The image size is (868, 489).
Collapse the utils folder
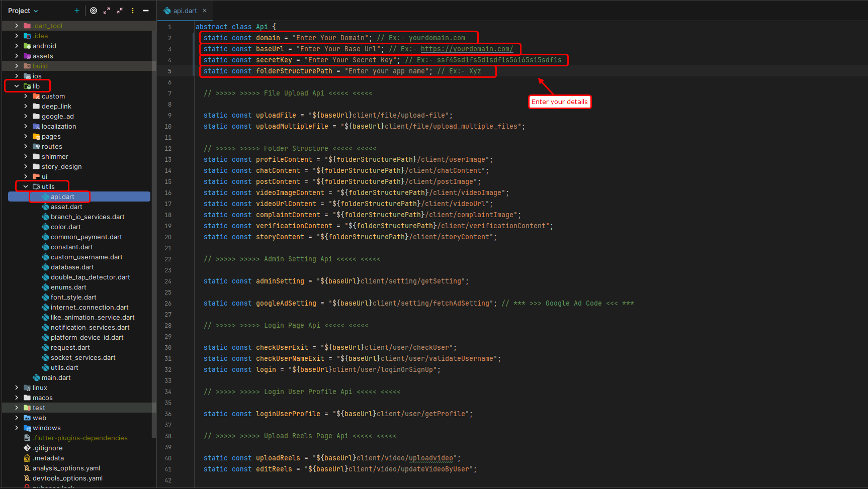26,186
